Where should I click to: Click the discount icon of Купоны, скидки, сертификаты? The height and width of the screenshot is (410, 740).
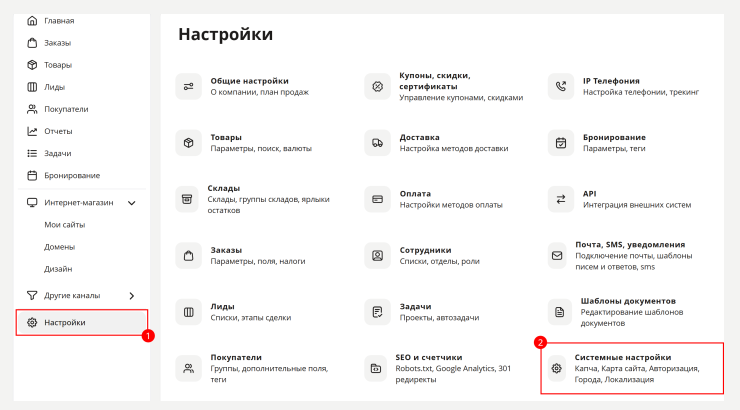pos(377,86)
